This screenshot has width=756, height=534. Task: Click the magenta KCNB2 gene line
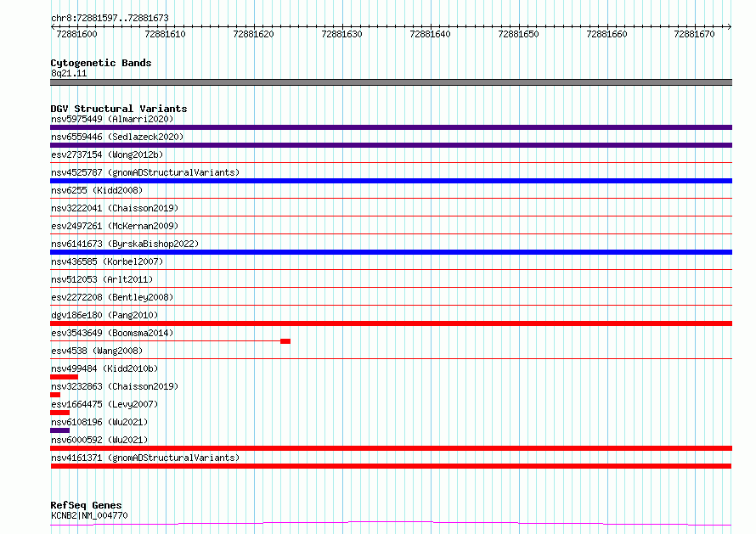[391, 524]
